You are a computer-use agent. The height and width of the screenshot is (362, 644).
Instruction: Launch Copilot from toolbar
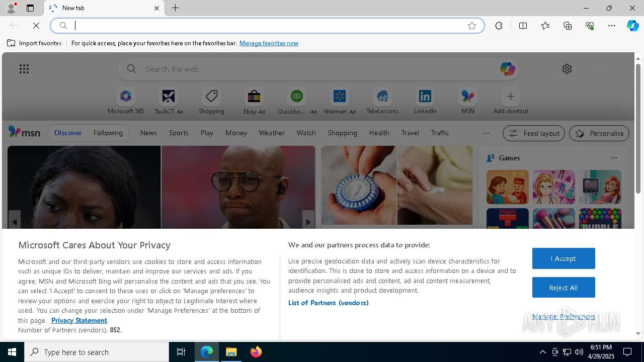coord(633,26)
